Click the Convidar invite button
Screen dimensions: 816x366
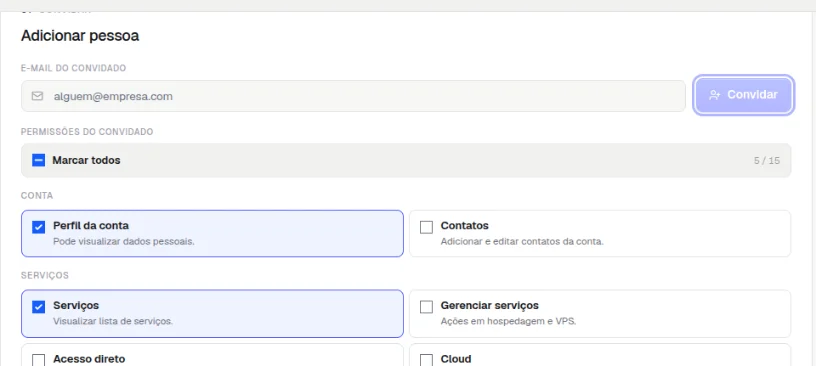click(x=744, y=95)
